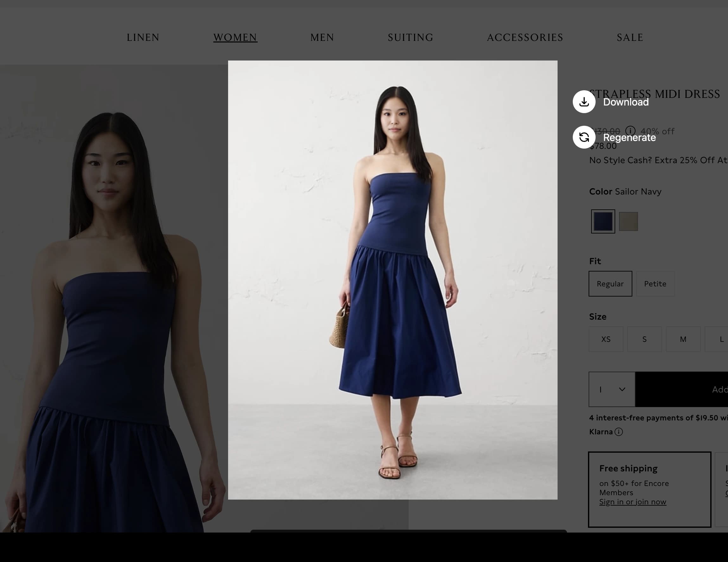Click the Strapless Midi Dress title
Viewport: 728px width, 562px height.
655,94
